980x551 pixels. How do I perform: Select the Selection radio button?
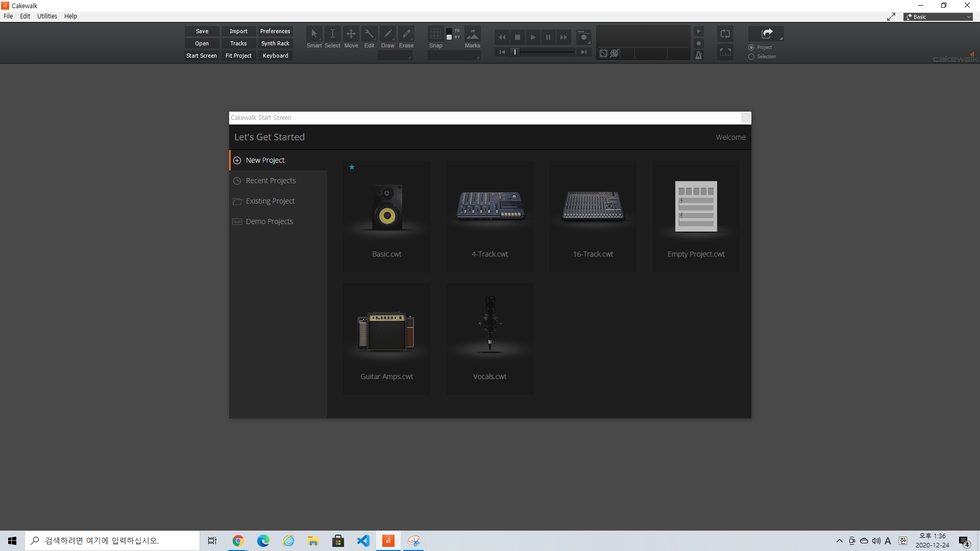(751, 57)
